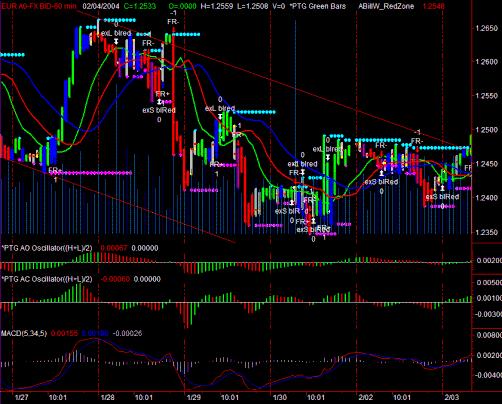Click the 1/30 date marker on time axis
The width and height of the screenshot is (502, 404).
click(280, 397)
